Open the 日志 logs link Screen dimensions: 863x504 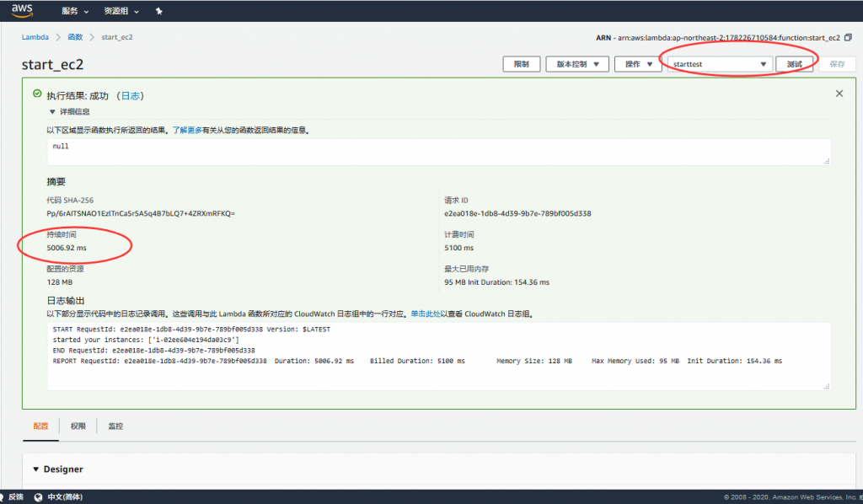[x=130, y=96]
